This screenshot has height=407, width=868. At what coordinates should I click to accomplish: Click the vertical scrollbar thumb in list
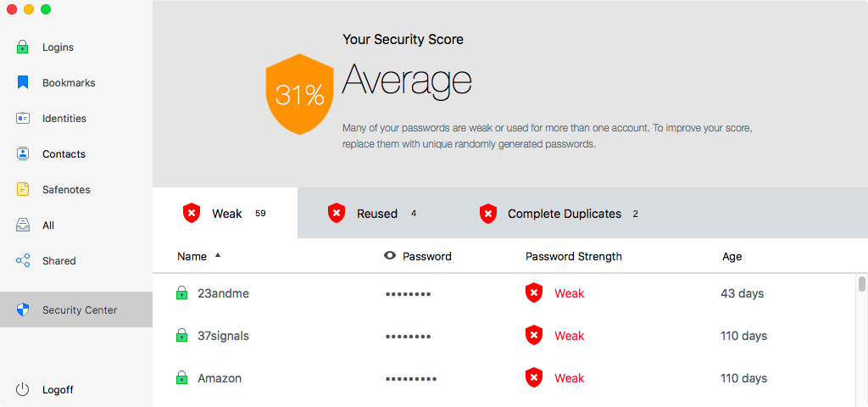861,283
